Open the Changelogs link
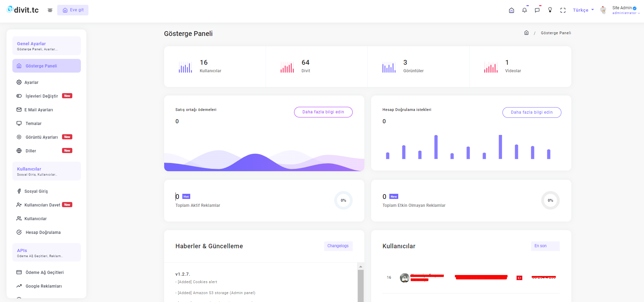Image resolution: width=644 pixels, height=302 pixels. click(338, 246)
